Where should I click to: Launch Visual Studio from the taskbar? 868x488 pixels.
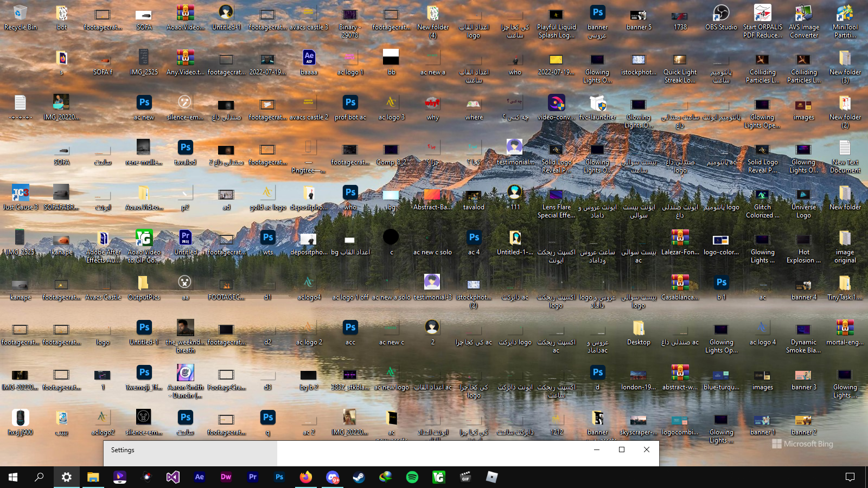[173, 477]
